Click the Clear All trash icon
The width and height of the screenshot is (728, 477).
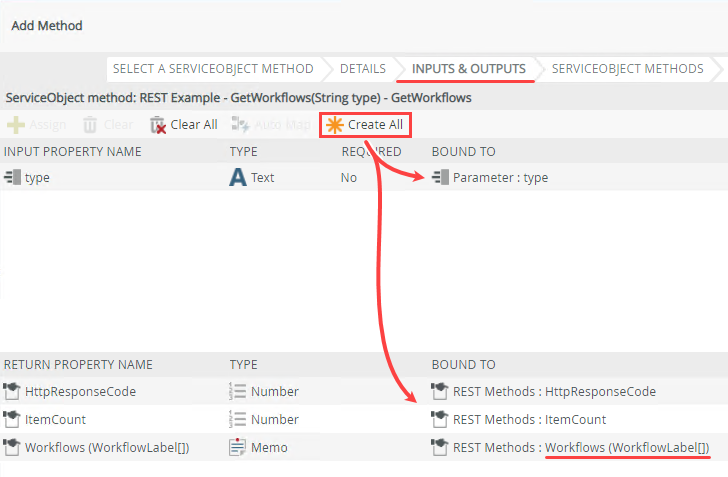click(x=158, y=125)
